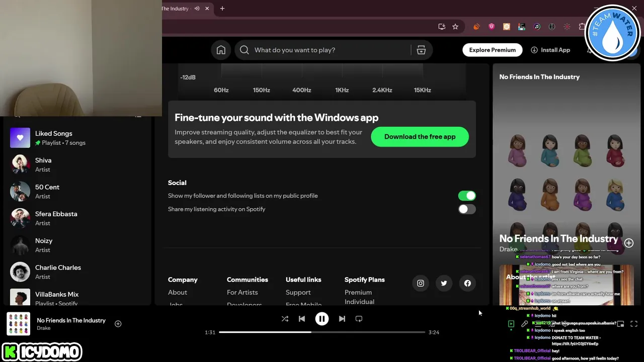
Task: Click the Social section heading
Action: [177, 183]
